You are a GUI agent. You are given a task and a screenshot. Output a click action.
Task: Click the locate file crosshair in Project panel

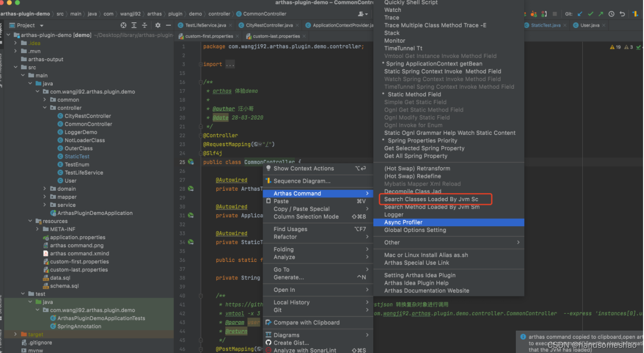click(x=123, y=25)
